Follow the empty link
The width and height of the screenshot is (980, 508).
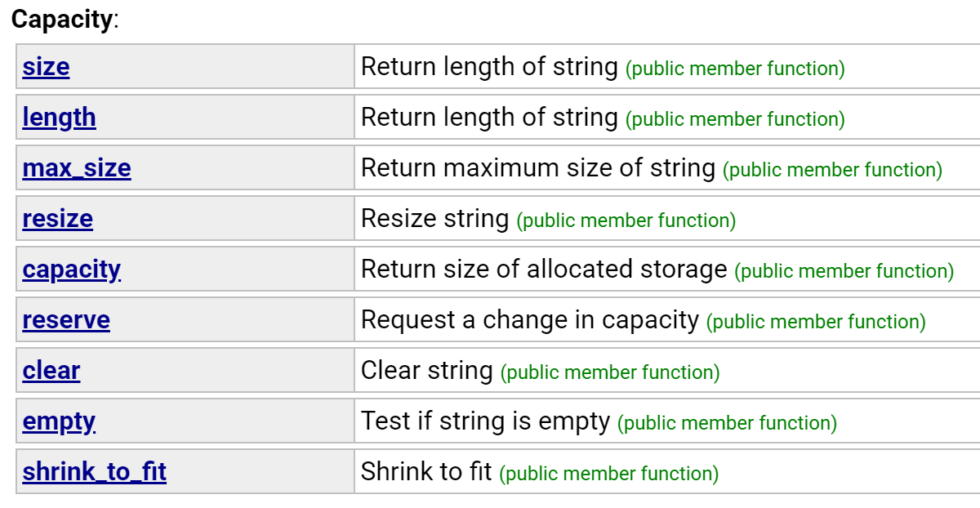59,421
